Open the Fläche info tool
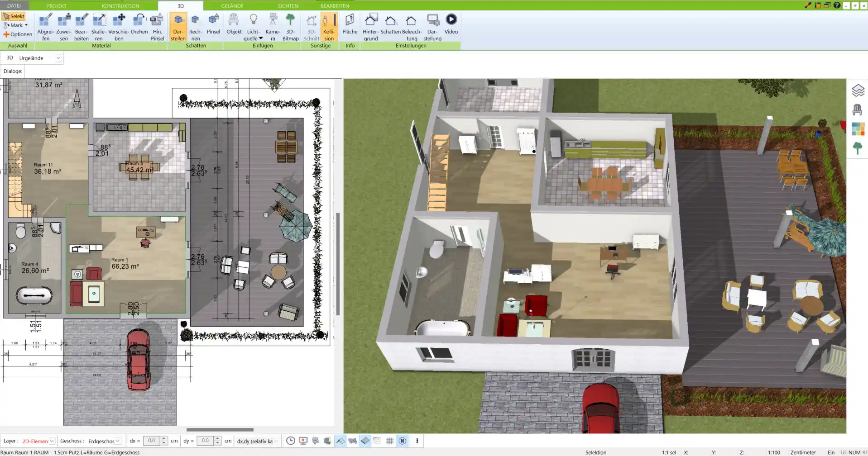Screen dimensions: 868x456 click(350, 24)
